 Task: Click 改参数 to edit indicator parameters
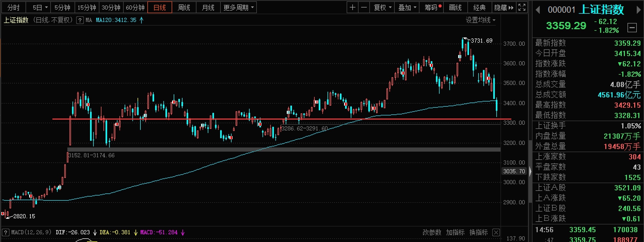432,232
